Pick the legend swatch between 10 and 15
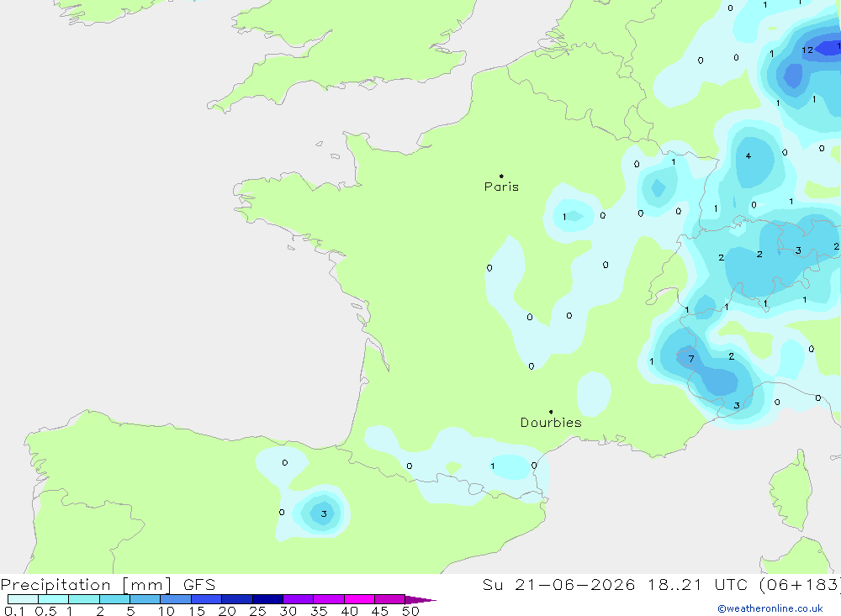The height and width of the screenshot is (616, 841). coord(176,599)
